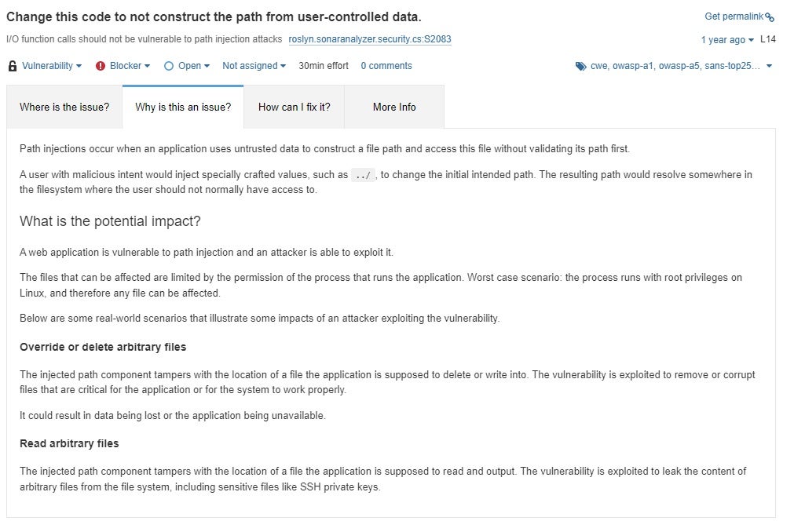This screenshot has height=532, width=794.
Task: Click the Vulnerability lock icon
Action: [x=13, y=67]
